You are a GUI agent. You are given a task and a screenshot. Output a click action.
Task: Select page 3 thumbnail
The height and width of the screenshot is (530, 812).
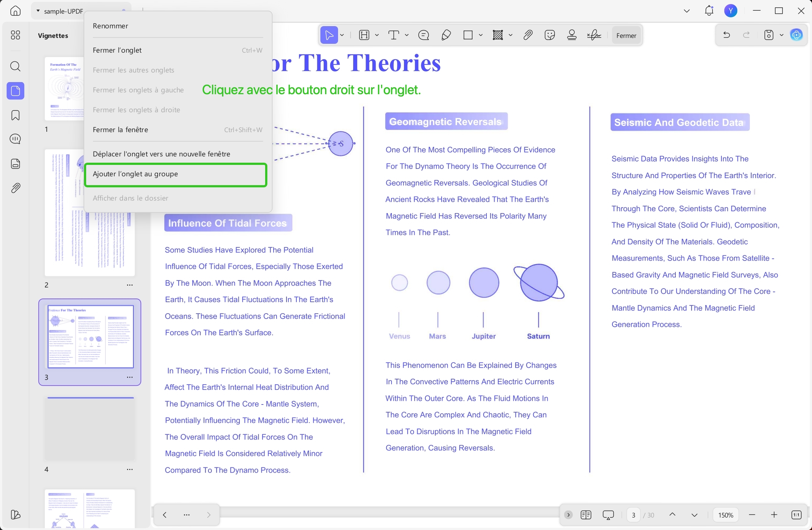pyautogui.click(x=90, y=336)
